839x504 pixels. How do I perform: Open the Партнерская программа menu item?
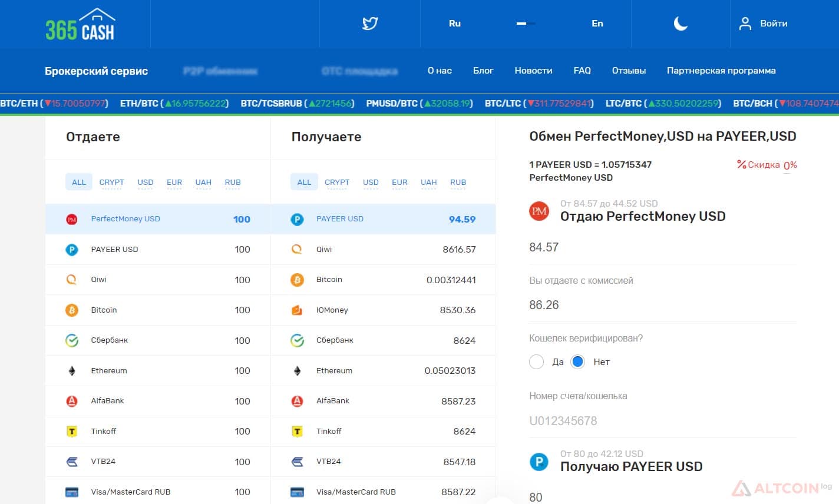721,71
